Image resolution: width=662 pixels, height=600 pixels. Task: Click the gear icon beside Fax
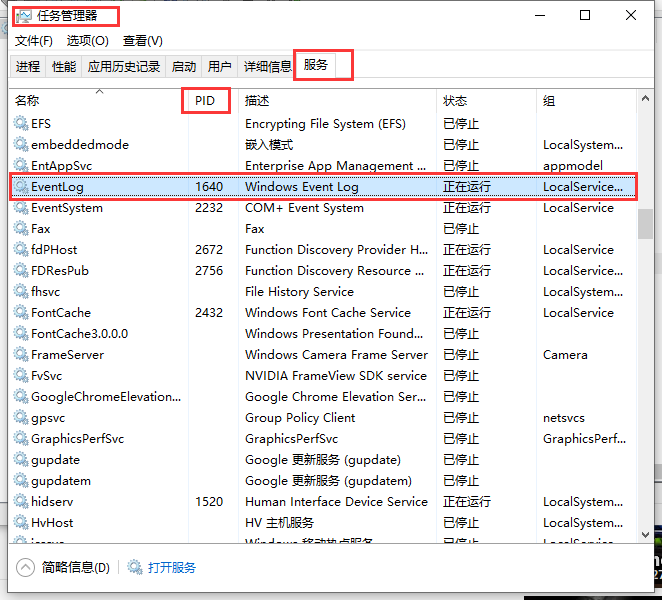point(21,228)
